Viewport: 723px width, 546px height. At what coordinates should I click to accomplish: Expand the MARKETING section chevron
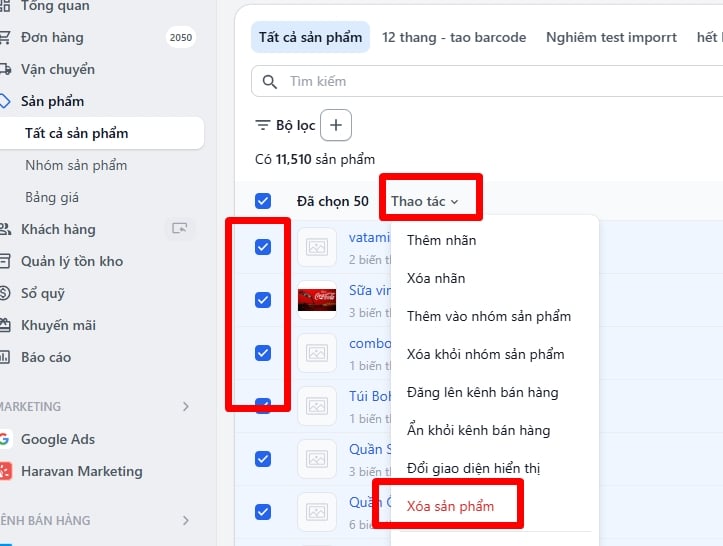click(185, 407)
